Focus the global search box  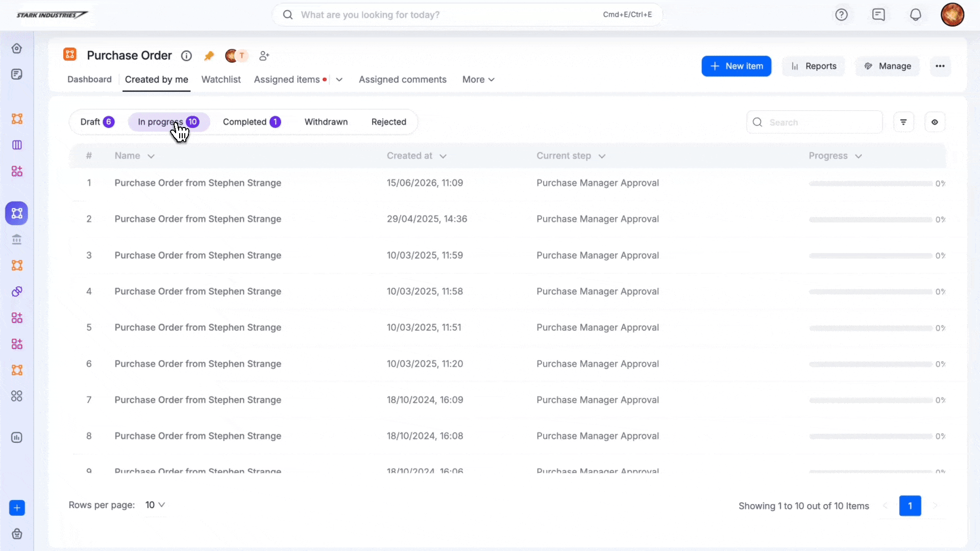[x=467, y=15]
